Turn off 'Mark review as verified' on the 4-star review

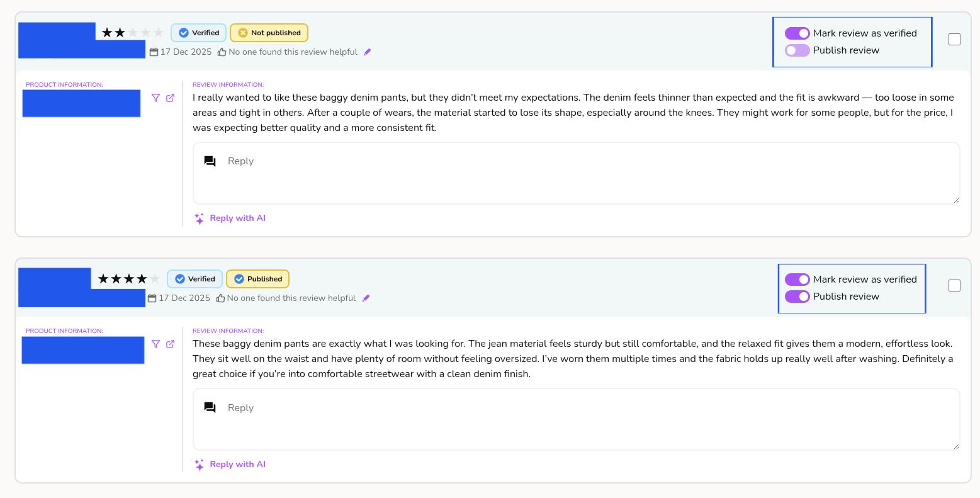coord(797,280)
